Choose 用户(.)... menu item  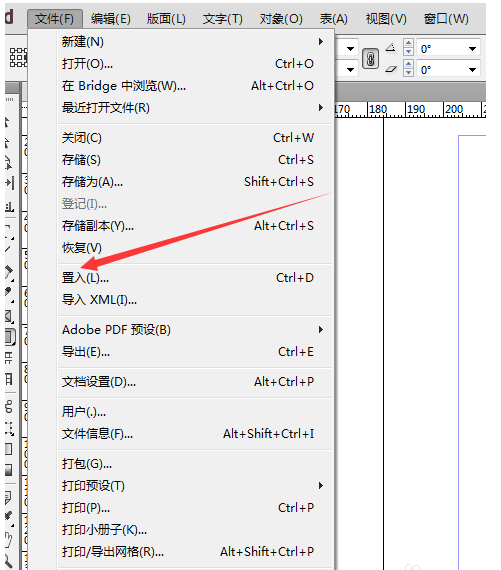195,412
